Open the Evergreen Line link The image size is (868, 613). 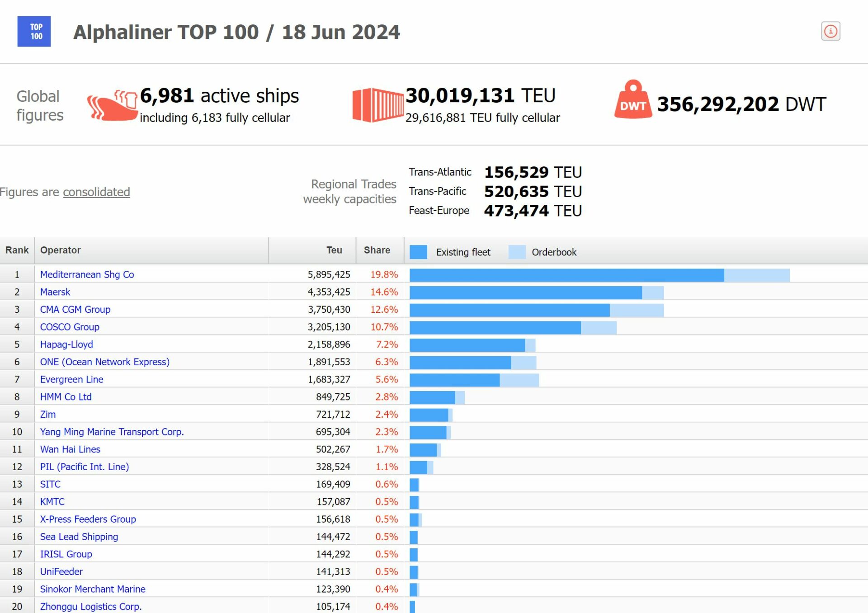click(71, 380)
